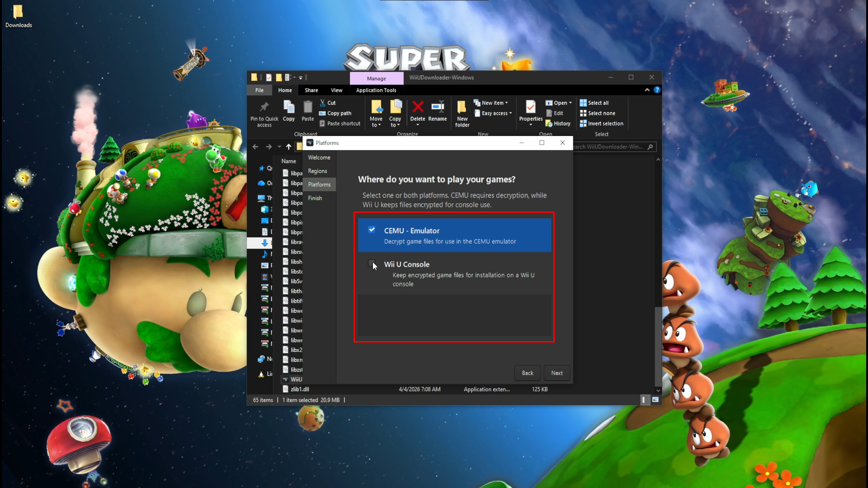Expand the New item dropdown
This screenshot has height=488, width=868.
[x=491, y=103]
